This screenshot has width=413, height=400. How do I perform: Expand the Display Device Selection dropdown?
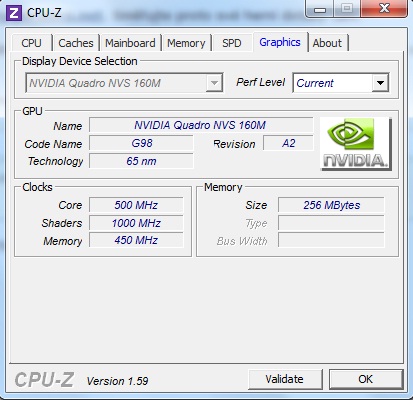[x=214, y=83]
